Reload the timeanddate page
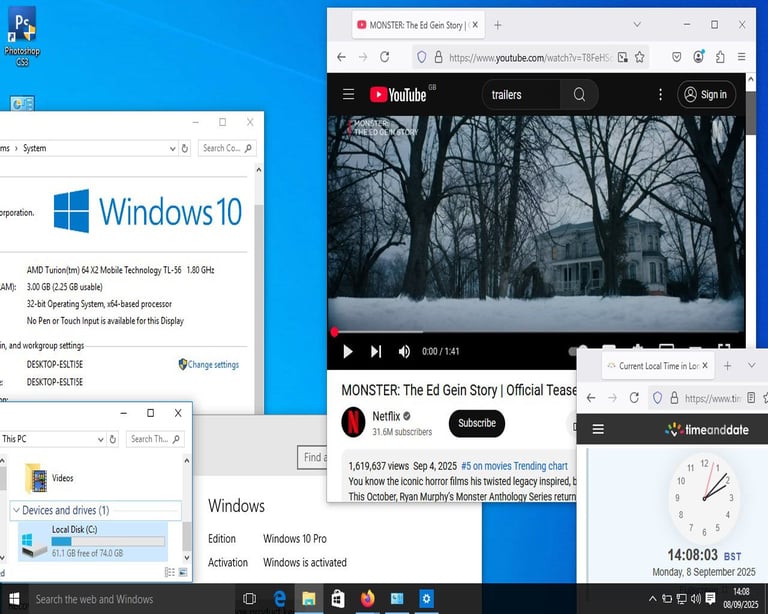Viewport: 768px width, 614px height. pyautogui.click(x=634, y=398)
